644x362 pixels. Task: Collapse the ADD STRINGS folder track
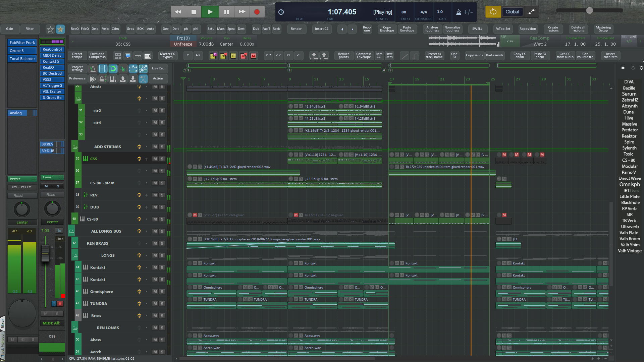pyautogui.click(x=75, y=147)
